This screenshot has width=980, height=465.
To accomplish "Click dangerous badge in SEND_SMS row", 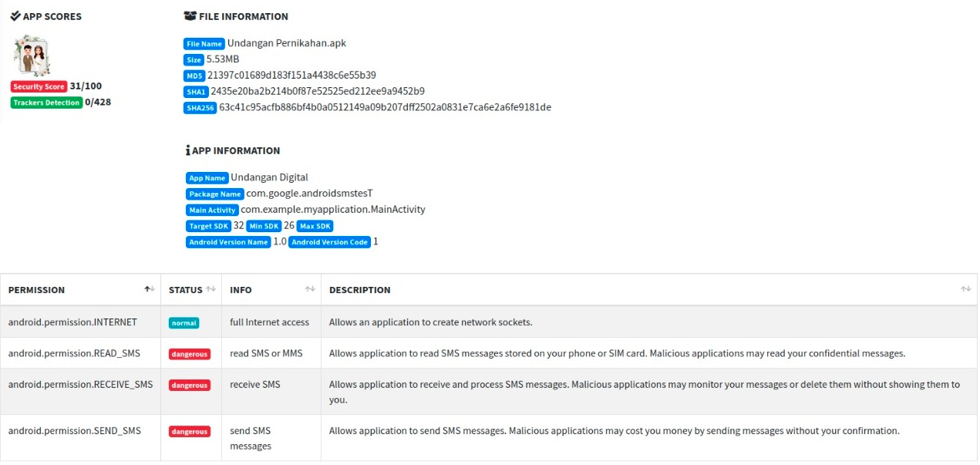I will (189, 432).
